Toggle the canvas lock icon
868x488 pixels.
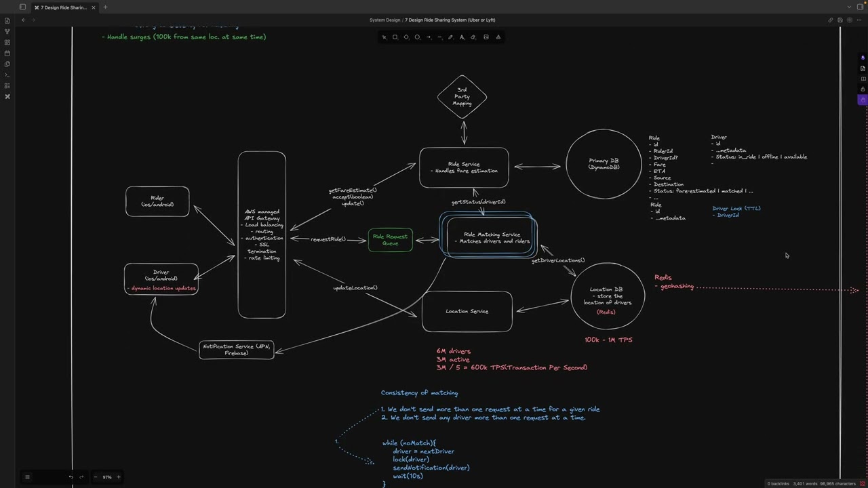pos(863,89)
